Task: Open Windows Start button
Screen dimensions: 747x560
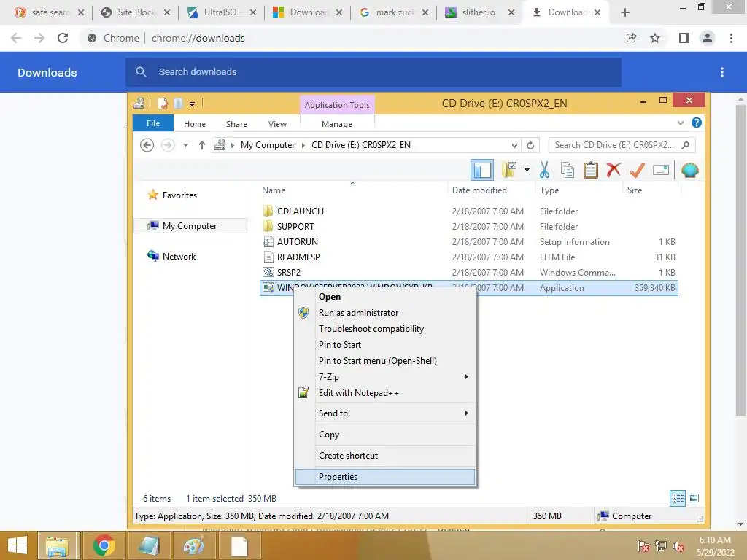Action: point(18,545)
